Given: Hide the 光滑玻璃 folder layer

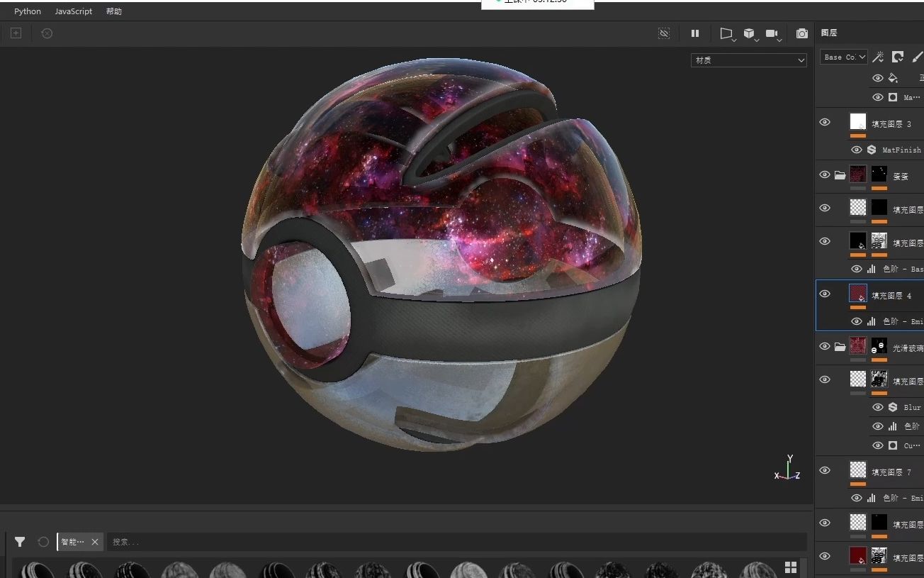Looking at the screenshot, I should (x=825, y=346).
